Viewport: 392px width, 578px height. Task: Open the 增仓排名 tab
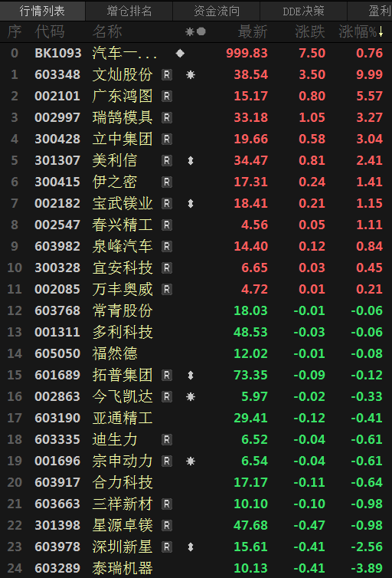pos(129,11)
